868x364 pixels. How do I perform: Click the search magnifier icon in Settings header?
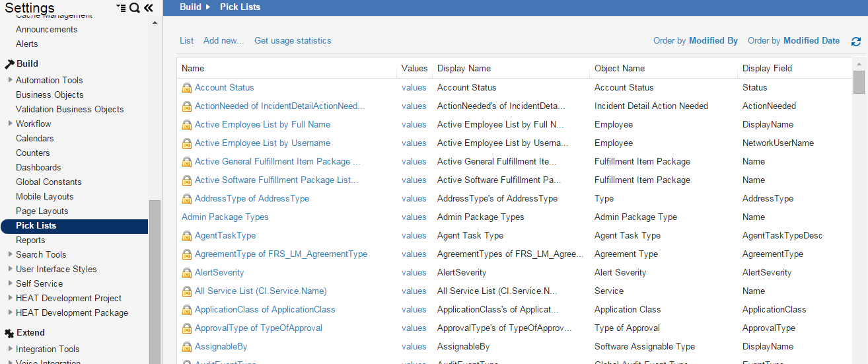pyautogui.click(x=135, y=8)
